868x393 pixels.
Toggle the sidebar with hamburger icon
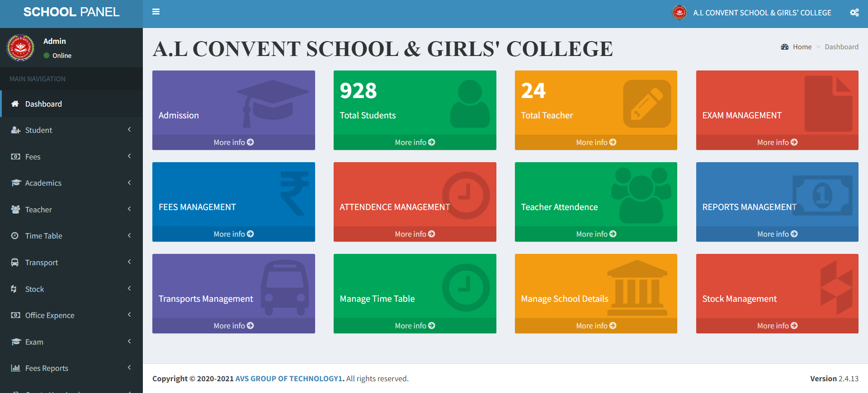(156, 12)
